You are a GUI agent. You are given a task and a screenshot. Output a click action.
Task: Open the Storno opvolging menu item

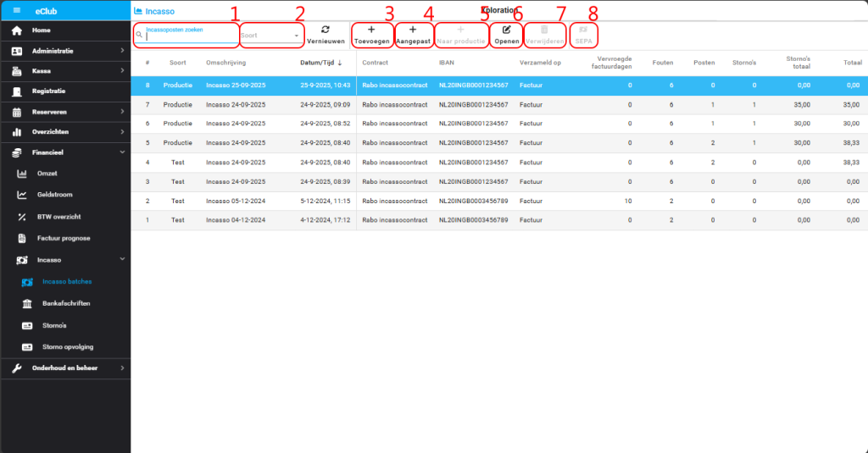pos(68,346)
